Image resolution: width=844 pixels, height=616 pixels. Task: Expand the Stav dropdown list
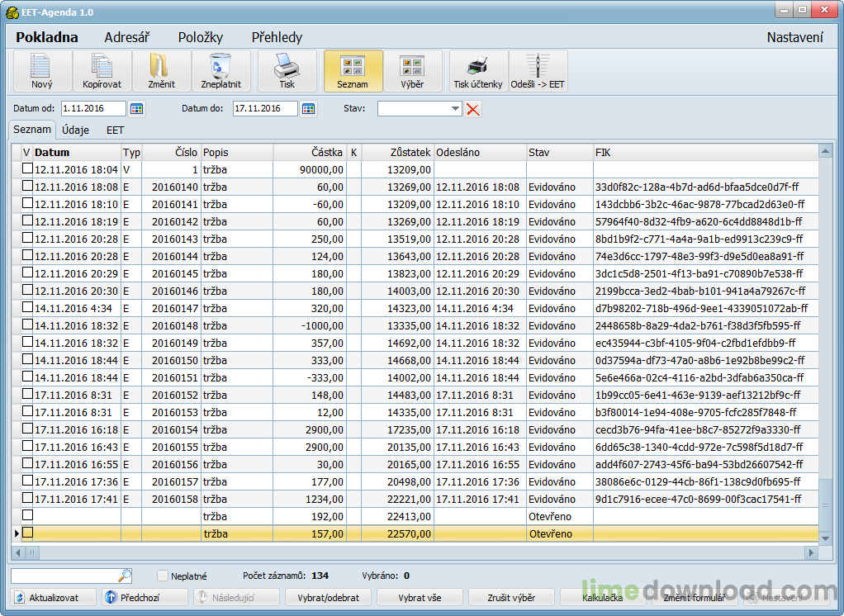(x=456, y=109)
